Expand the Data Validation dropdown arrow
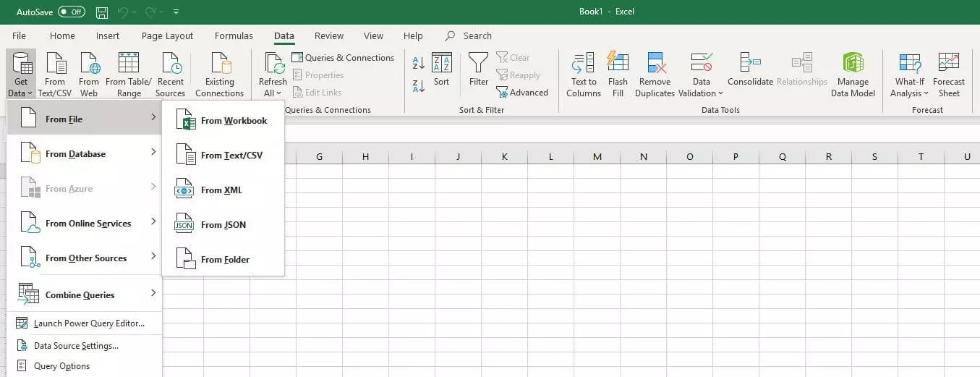This screenshot has width=980, height=377. point(720,93)
